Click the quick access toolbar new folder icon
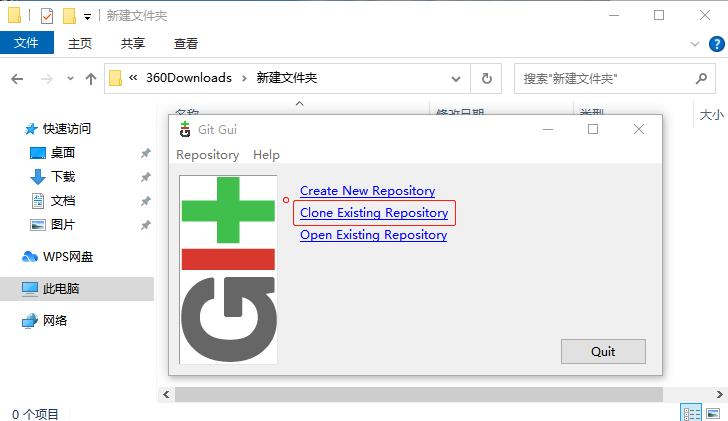 pyautogui.click(x=69, y=16)
